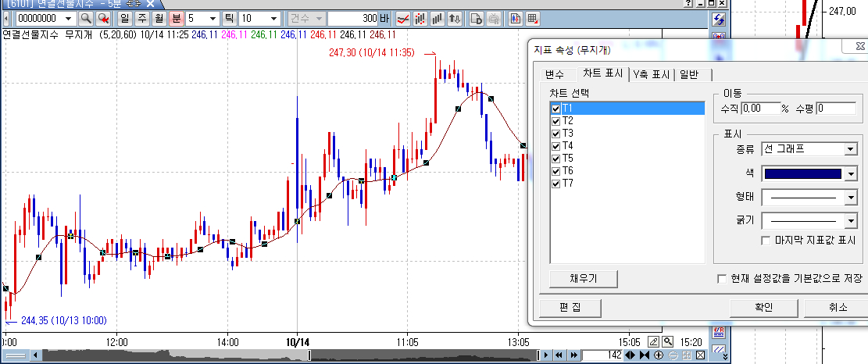Select the 틱 (tick) chart period button
The height and width of the screenshot is (364, 868).
point(229,18)
